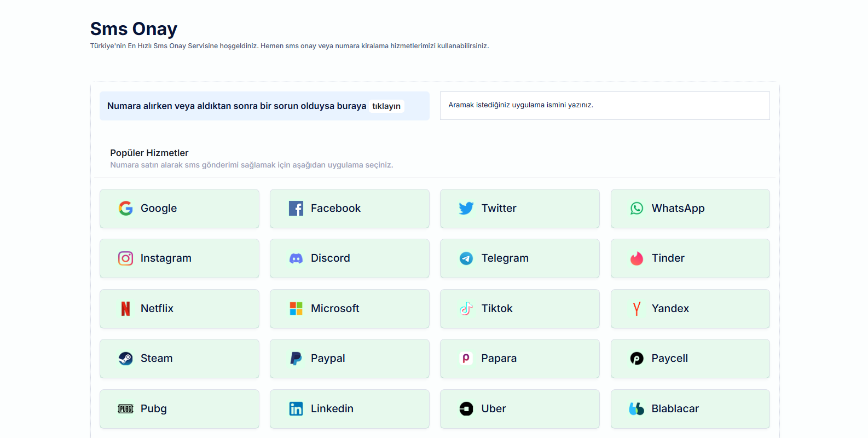The height and width of the screenshot is (438, 868).
Task: Click the Twitter bird icon
Action: point(466,208)
